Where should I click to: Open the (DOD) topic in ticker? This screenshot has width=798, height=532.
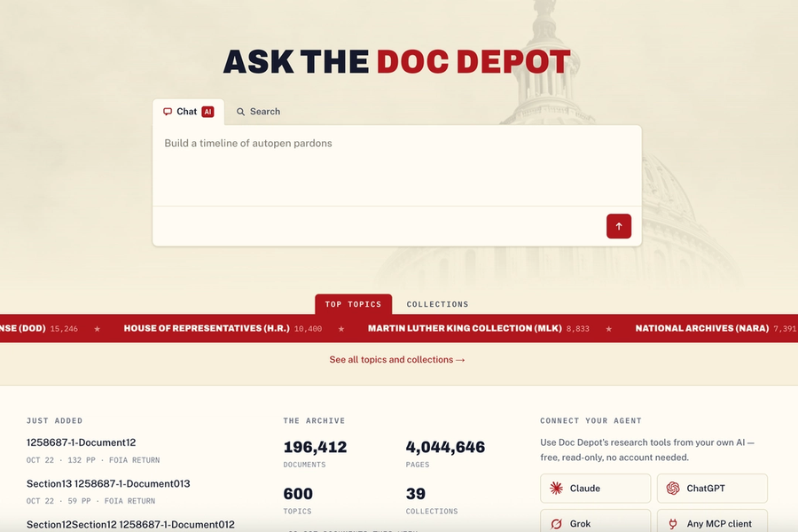tap(23, 328)
